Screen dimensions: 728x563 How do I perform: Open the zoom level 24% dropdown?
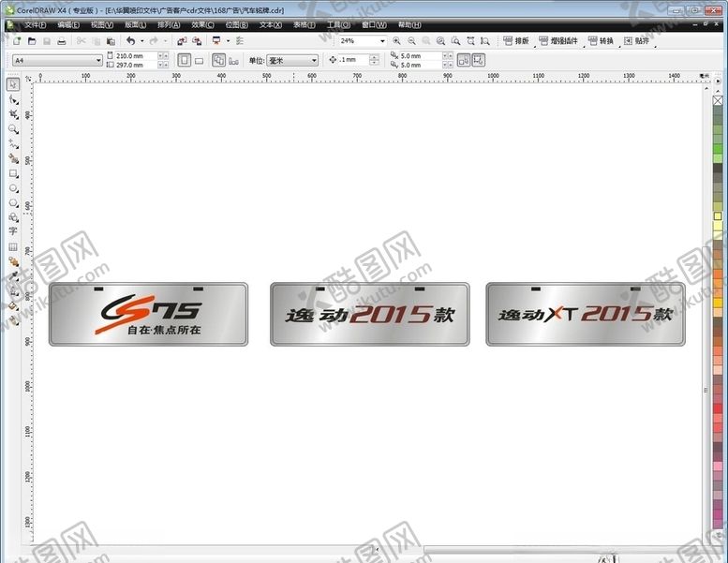click(382, 41)
